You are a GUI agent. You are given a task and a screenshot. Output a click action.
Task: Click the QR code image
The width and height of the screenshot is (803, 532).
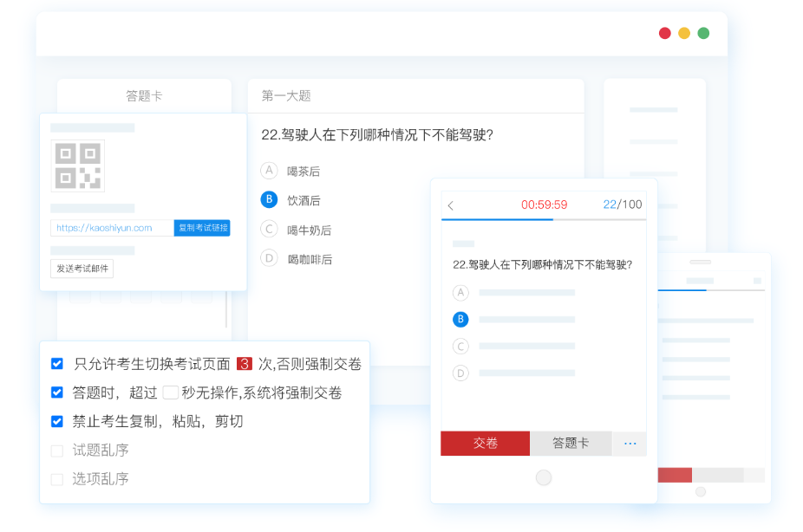pyautogui.click(x=77, y=165)
